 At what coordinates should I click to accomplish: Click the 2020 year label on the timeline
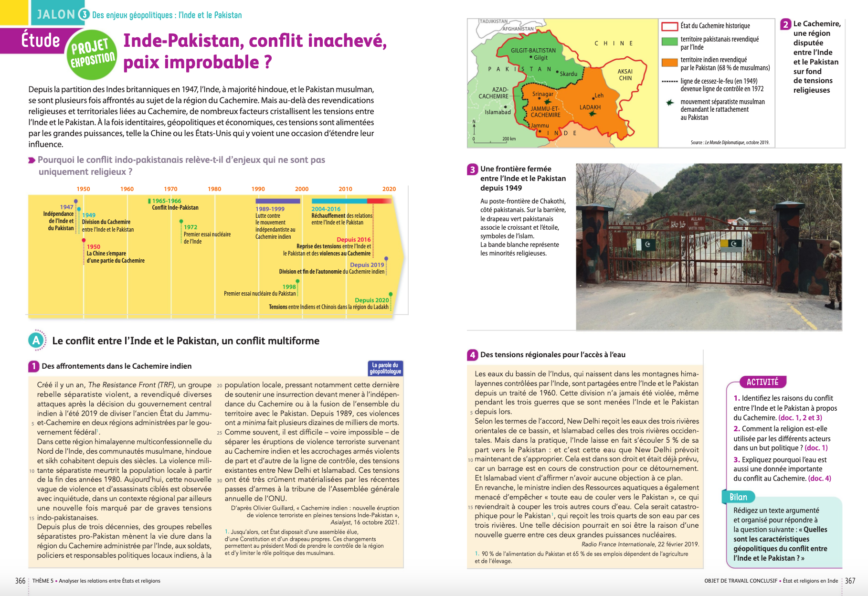click(x=389, y=189)
